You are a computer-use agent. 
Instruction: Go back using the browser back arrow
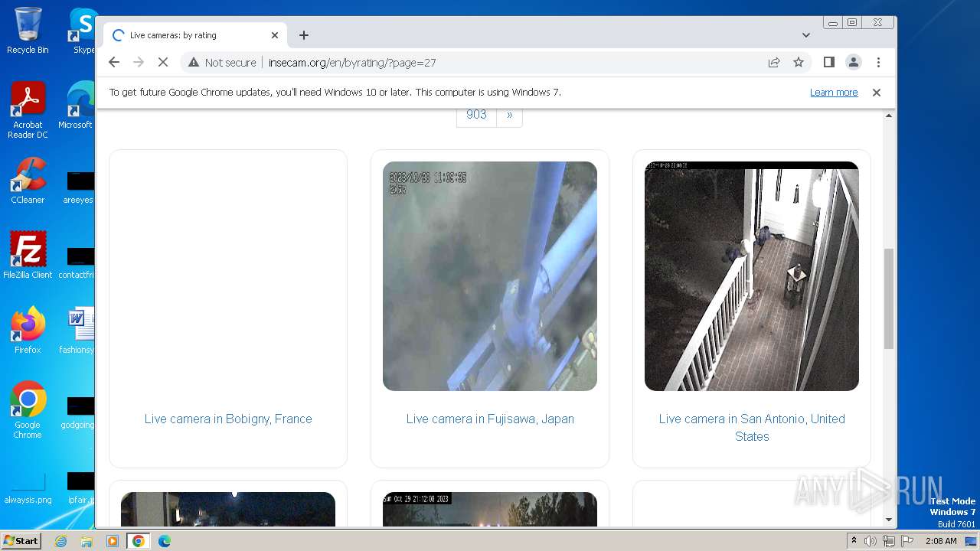(x=114, y=62)
